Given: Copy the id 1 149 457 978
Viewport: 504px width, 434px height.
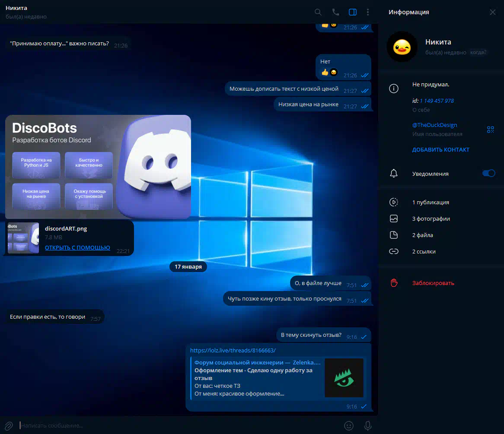Looking at the screenshot, I should click(437, 101).
